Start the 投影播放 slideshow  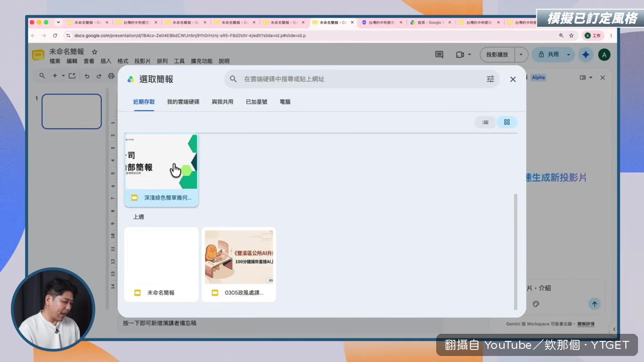click(497, 54)
